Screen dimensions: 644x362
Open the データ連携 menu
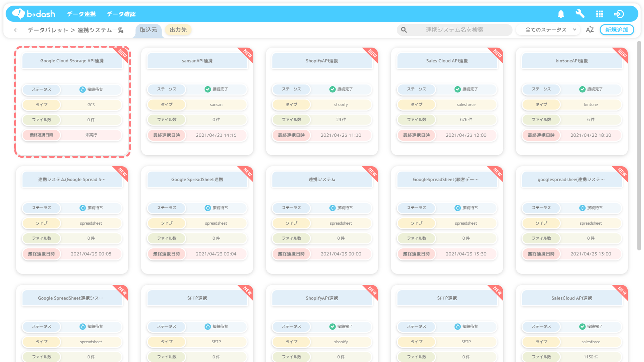[81, 14]
